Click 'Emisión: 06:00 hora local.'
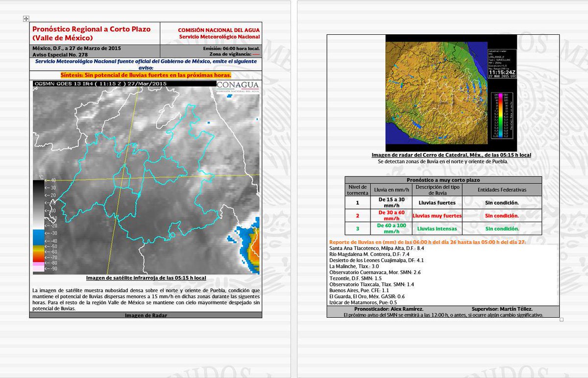This screenshot has height=378, width=588. pos(231,49)
